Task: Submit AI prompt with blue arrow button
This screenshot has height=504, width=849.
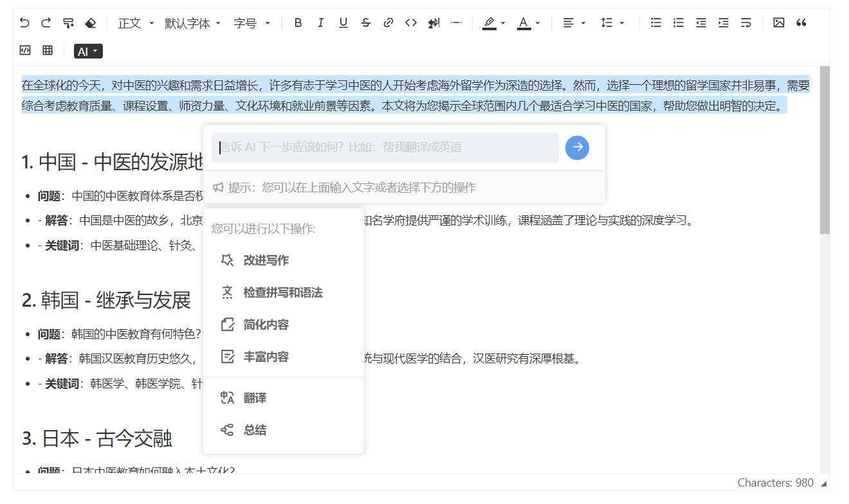Action: coord(577,148)
